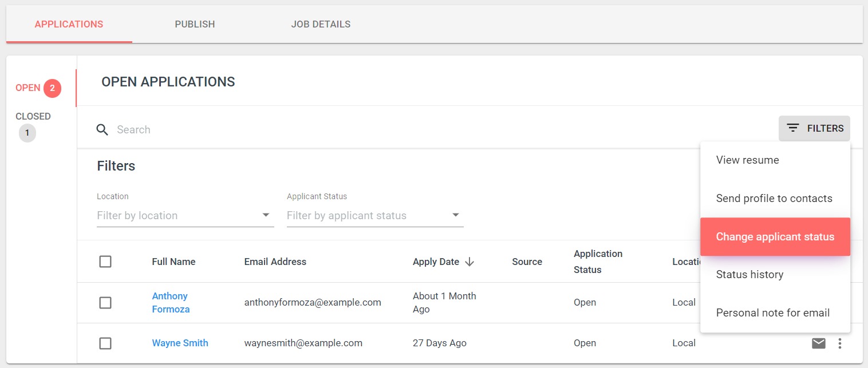
Task: Open the three-dot menu for Wayne Smith
Action: (840, 343)
